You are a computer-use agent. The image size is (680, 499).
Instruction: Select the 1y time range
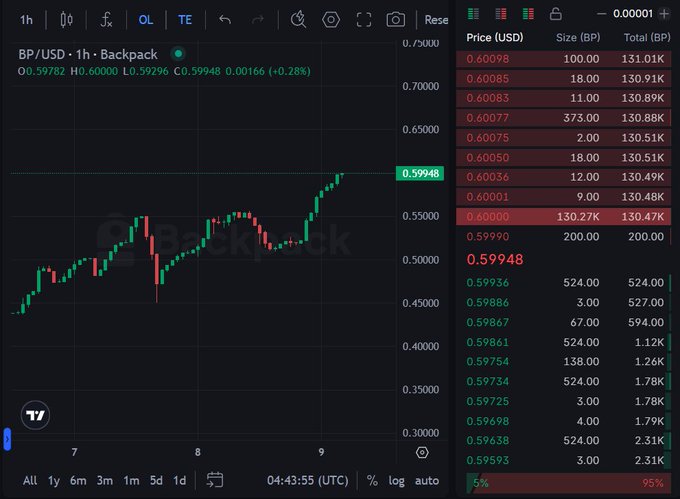54,480
